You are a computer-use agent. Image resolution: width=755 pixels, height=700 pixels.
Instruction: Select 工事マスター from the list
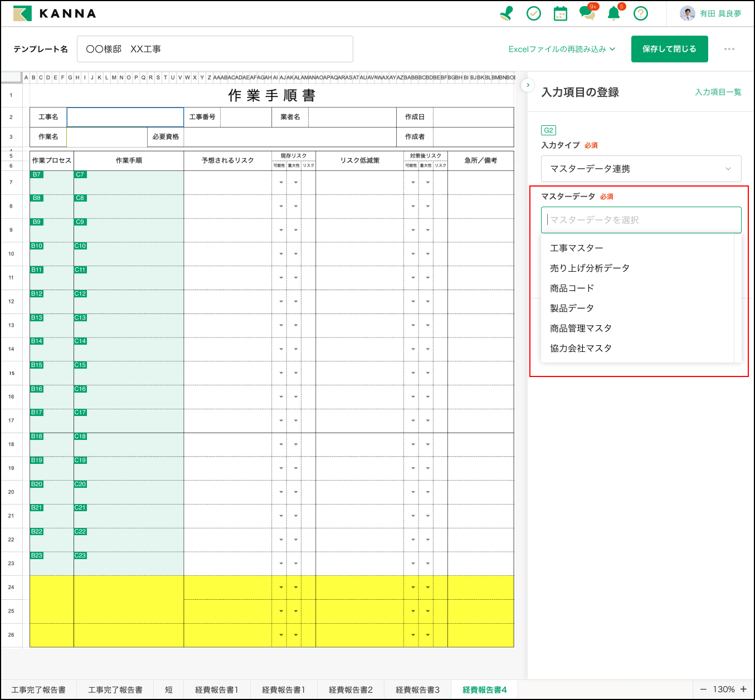point(577,248)
